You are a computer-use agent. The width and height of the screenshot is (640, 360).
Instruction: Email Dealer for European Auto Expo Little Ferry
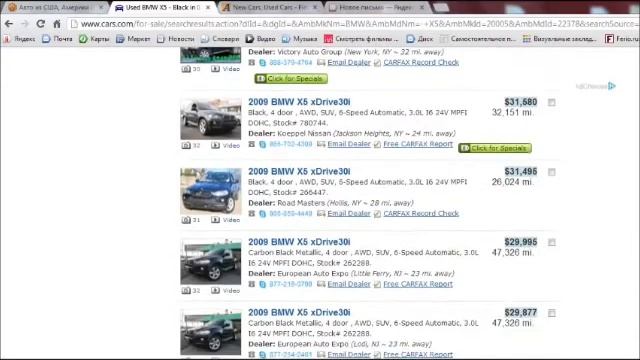pyautogui.click(x=349, y=284)
